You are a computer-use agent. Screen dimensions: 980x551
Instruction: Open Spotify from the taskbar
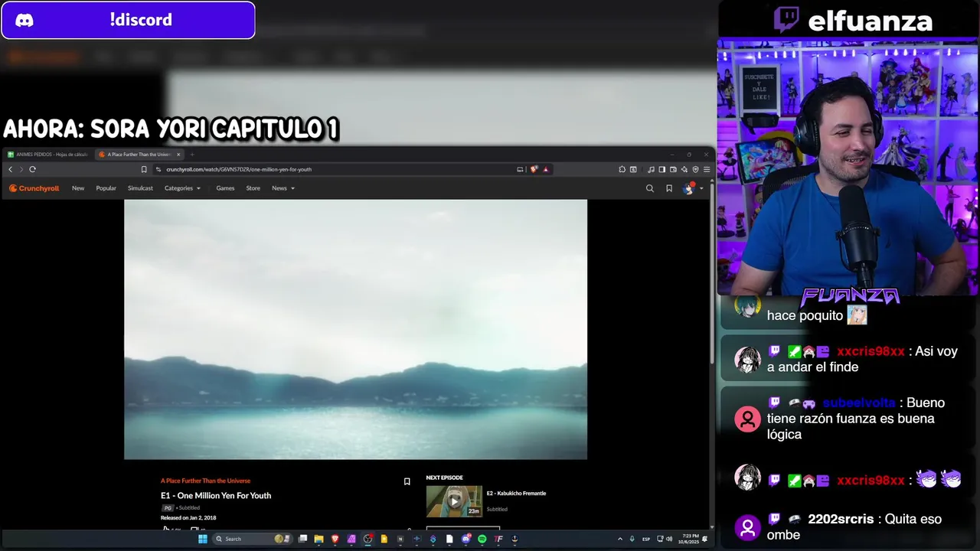[x=482, y=539]
